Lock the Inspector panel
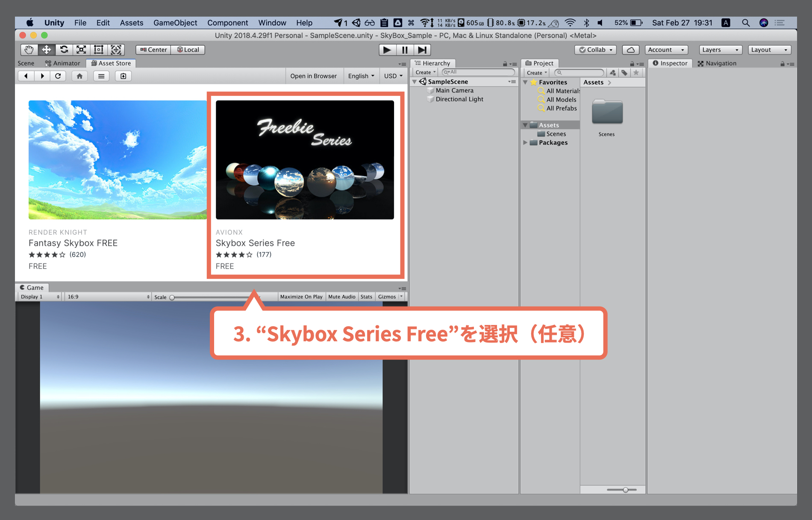The height and width of the screenshot is (520, 812). point(782,64)
